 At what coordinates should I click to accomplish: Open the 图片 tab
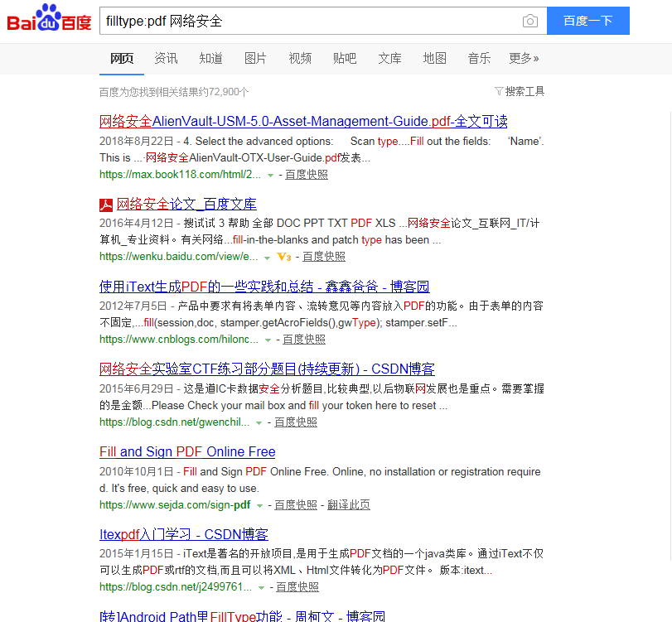tap(255, 58)
